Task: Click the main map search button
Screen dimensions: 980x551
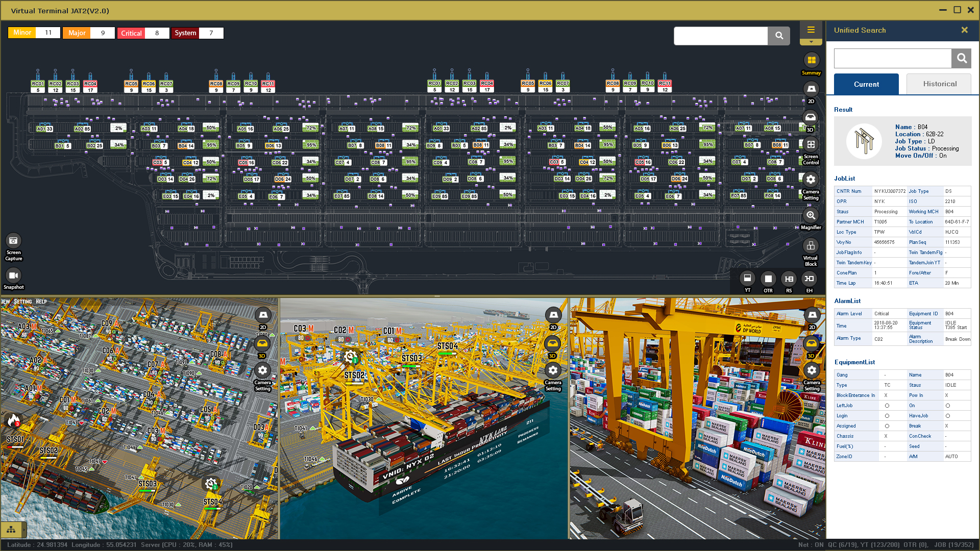Action: pyautogui.click(x=779, y=36)
